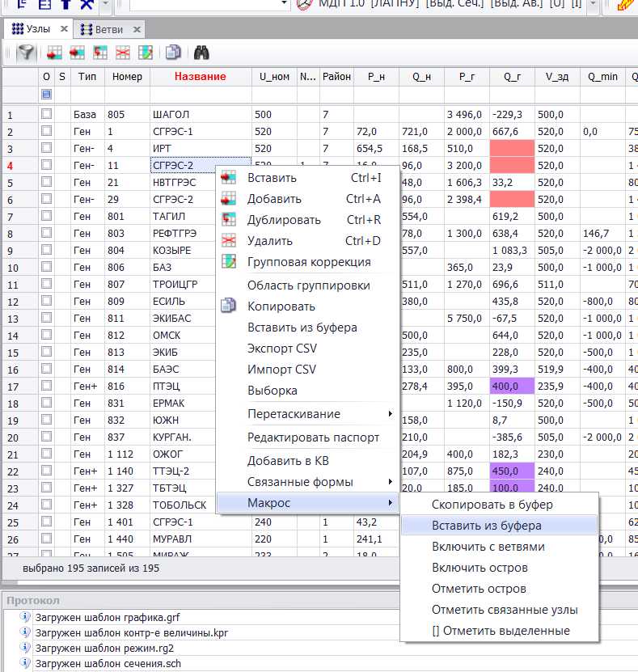Expand the Макрос submenu arrow
Screen dimensions: 638x672
tap(390, 502)
